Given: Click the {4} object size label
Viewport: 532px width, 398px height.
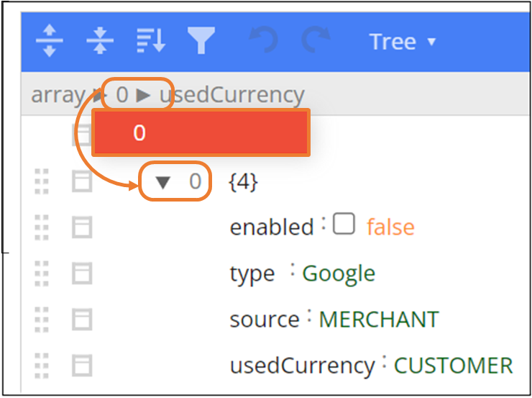Looking at the screenshot, I should [x=243, y=182].
